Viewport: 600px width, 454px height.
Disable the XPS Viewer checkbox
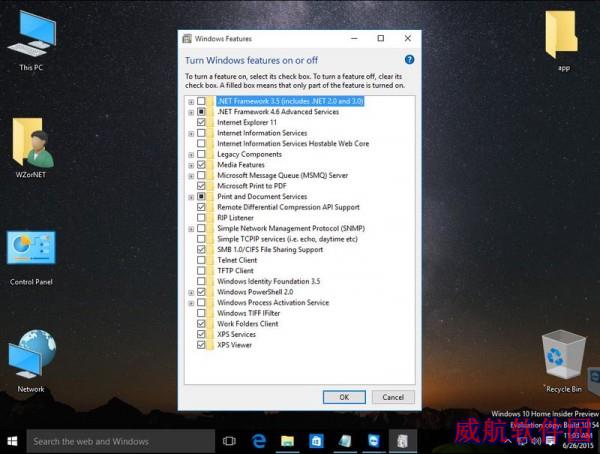(201, 345)
